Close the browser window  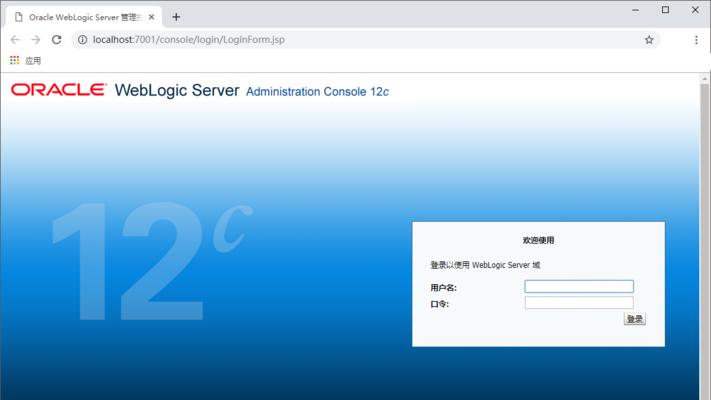coord(695,10)
